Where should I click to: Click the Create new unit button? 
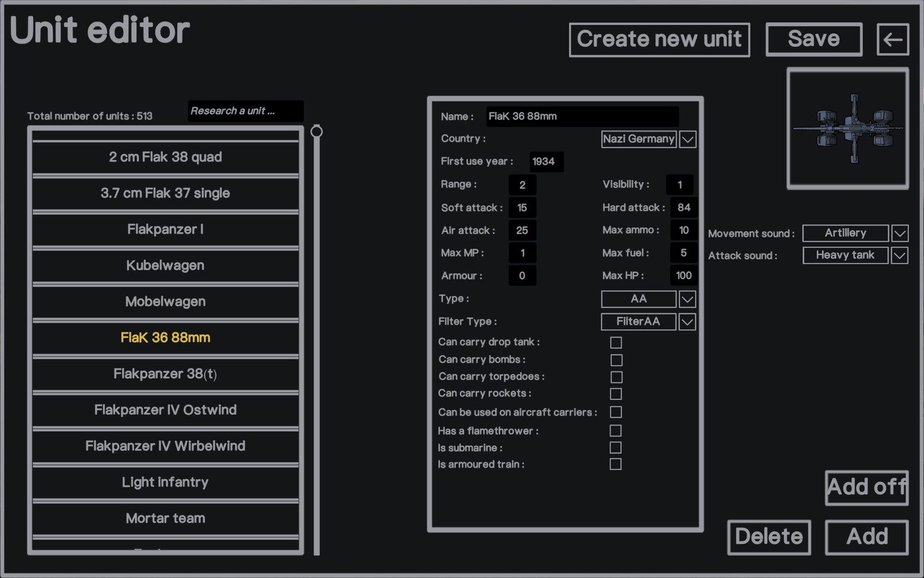(659, 40)
